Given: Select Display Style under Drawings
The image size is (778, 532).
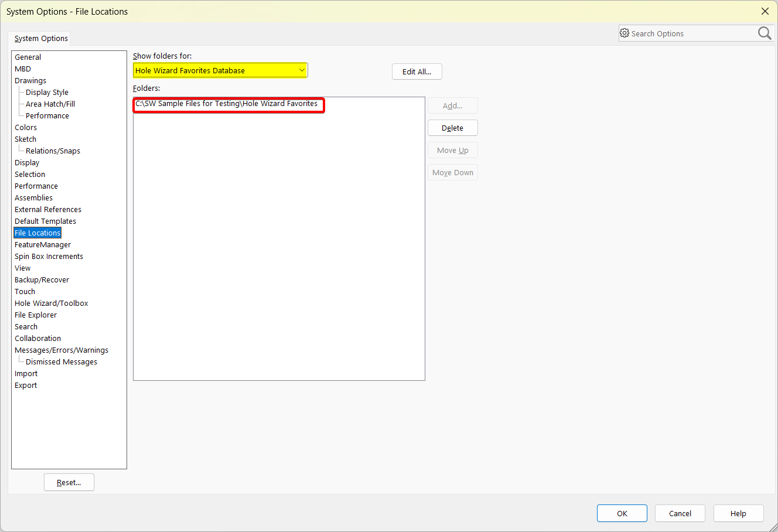Looking at the screenshot, I should (47, 93).
